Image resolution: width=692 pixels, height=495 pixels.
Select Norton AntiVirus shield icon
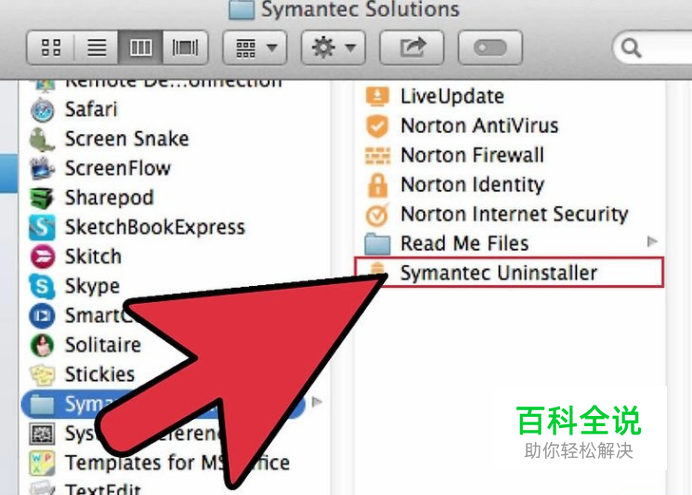tap(377, 126)
